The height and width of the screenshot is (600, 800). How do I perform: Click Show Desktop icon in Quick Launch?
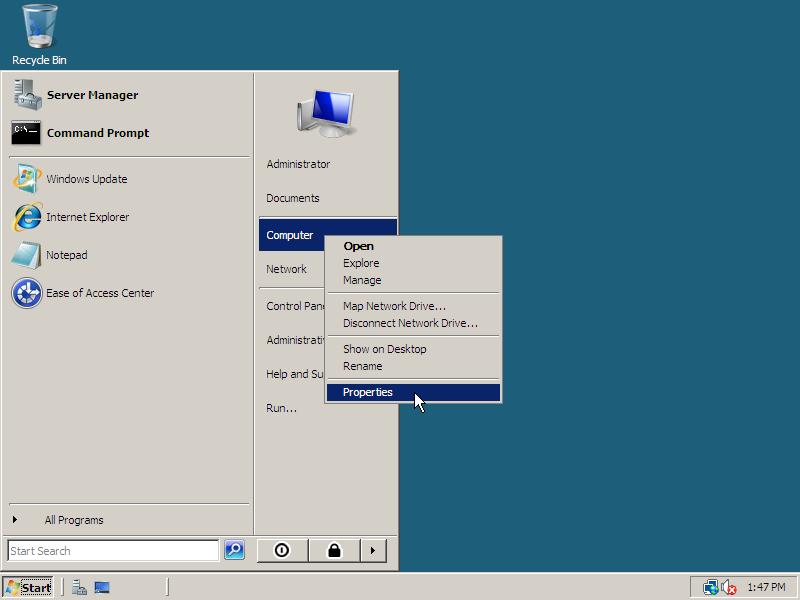pos(102,588)
